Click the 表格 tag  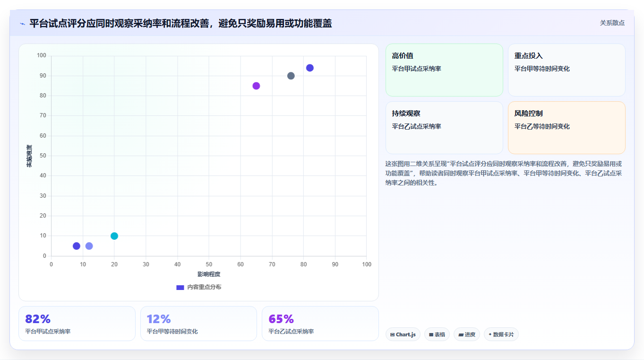tap(437, 334)
